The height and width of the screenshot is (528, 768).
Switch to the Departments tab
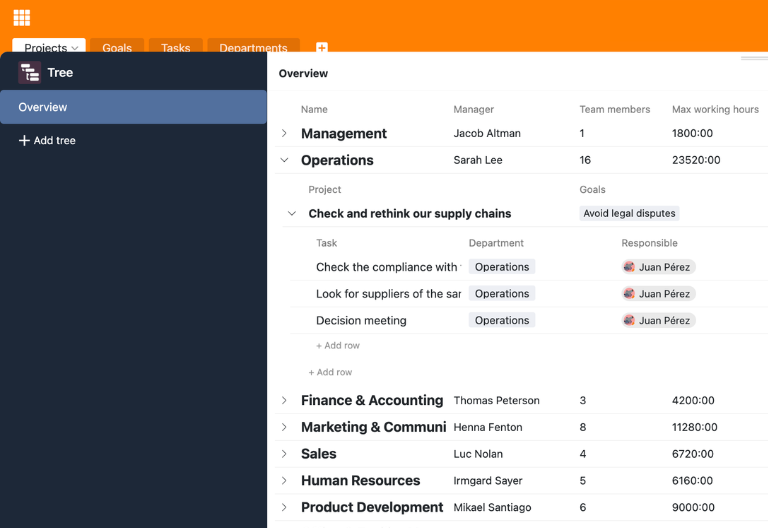253,46
